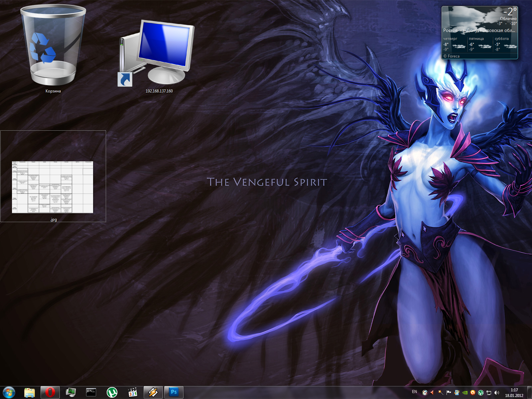This screenshot has height=399, width=532.
Task: Click the .jpg file name label
Action: coord(54,220)
